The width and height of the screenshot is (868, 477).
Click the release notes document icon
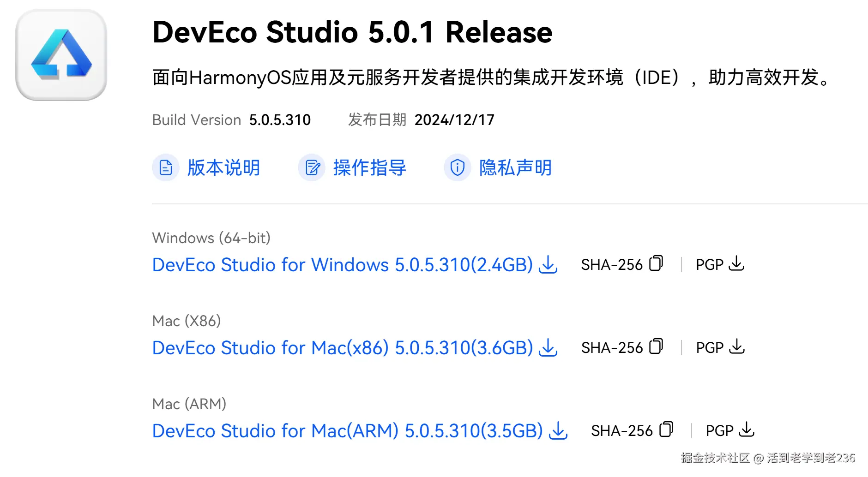[x=166, y=167]
